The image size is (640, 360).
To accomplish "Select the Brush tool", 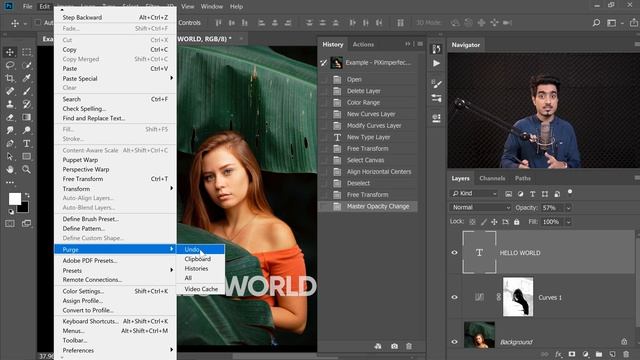I will coord(27,91).
